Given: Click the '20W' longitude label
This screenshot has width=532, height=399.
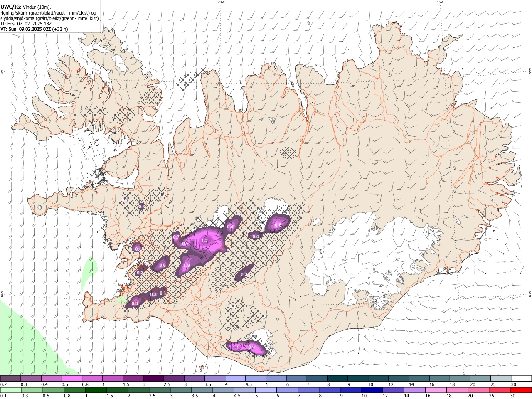Looking at the screenshot, I should [x=221, y=2].
